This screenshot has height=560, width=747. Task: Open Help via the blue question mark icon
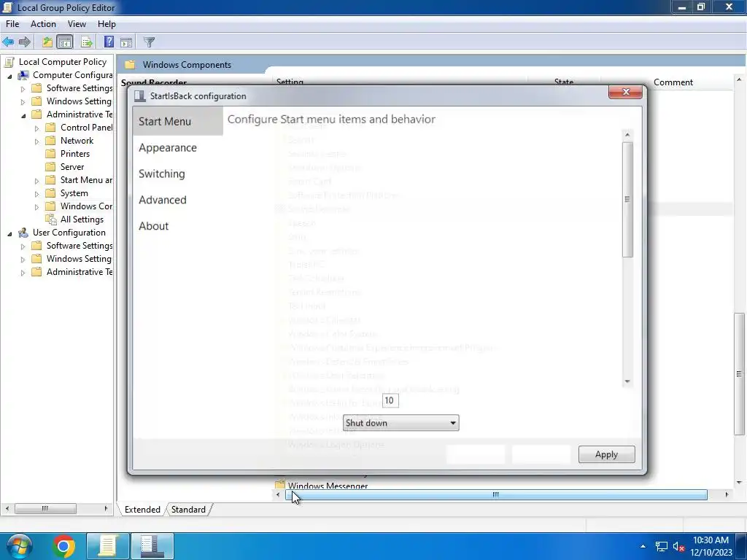point(109,42)
